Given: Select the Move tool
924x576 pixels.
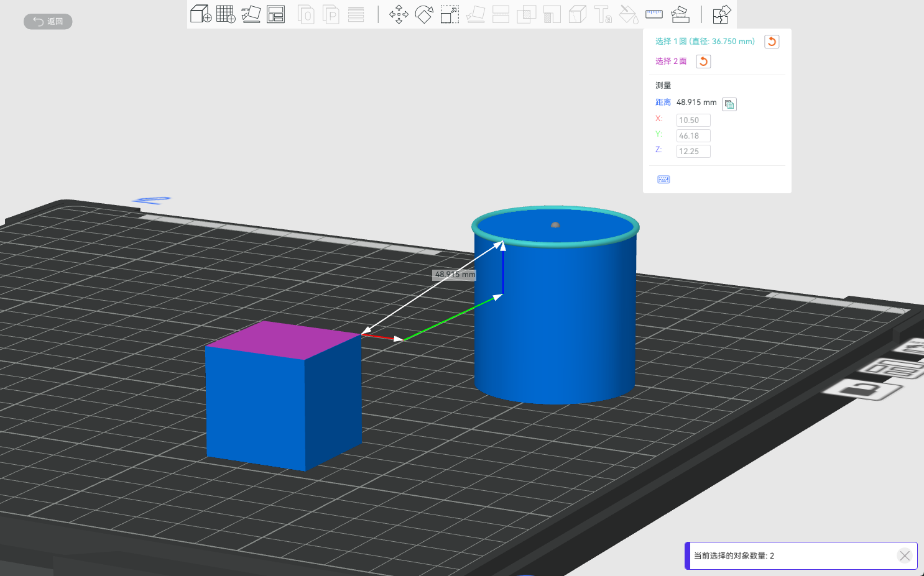Looking at the screenshot, I should click(399, 14).
